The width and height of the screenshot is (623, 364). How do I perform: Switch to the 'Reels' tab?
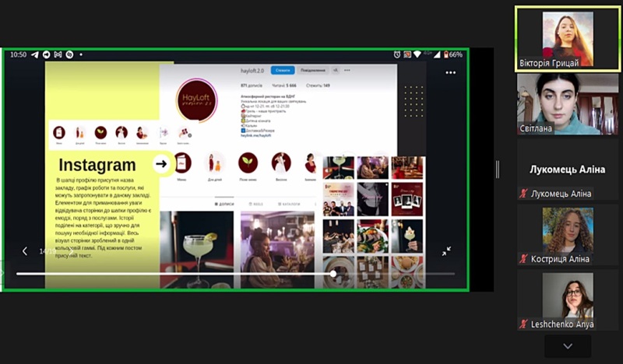coord(256,204)
